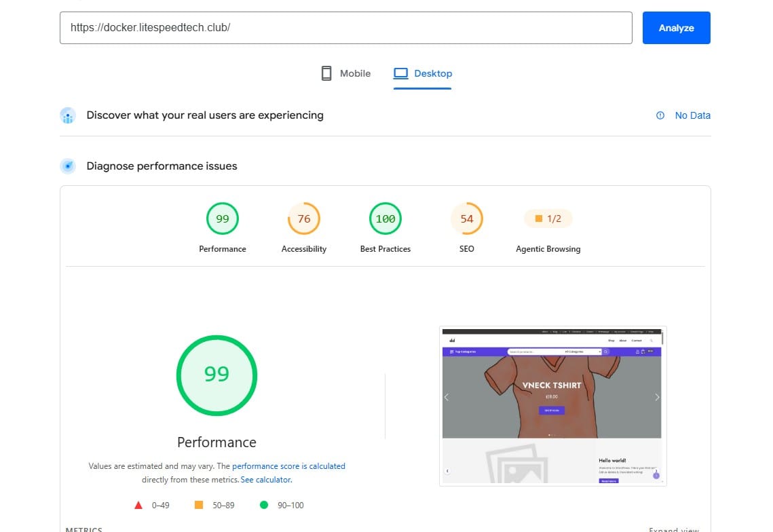This screenshot has width=773, height=532.
Task: Open the performance score is calculated link
Action: [x=288, y=466]
